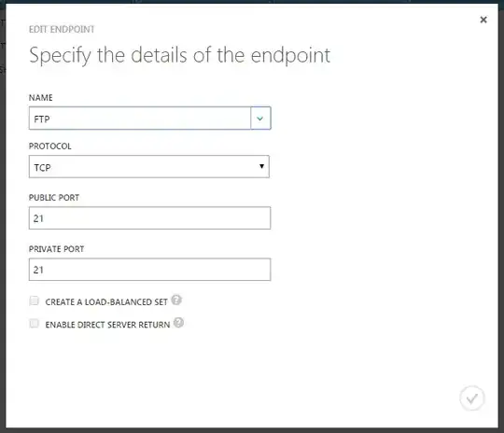Confirm endpoint with the checkmark button
Image resolution: width=504 pixels, height=433 pixels.
[472, 398]
